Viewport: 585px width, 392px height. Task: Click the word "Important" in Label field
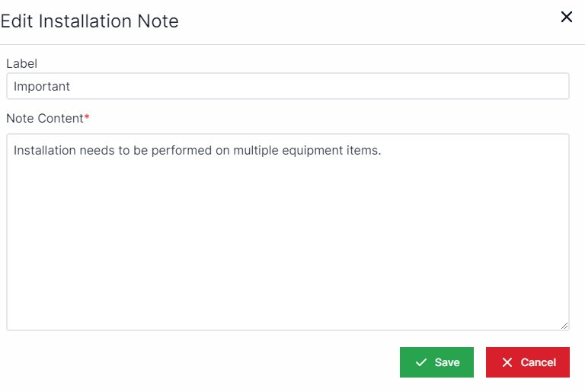(42, 86)
